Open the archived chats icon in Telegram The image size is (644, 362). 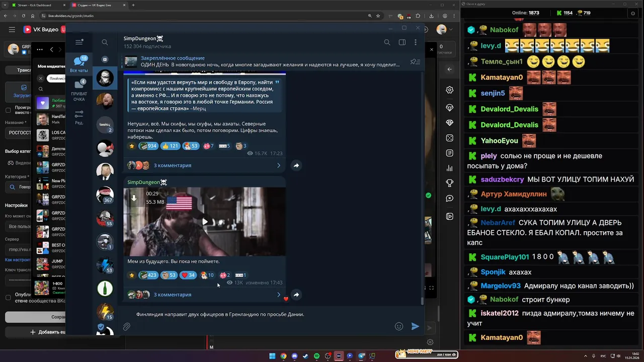(x=105, y=59)
